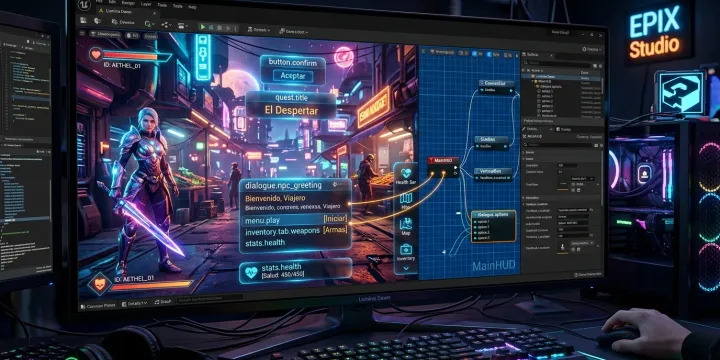Click the stats.health Salud 450/450 widget
The image size is (720, 360).
tap(296, 270)
